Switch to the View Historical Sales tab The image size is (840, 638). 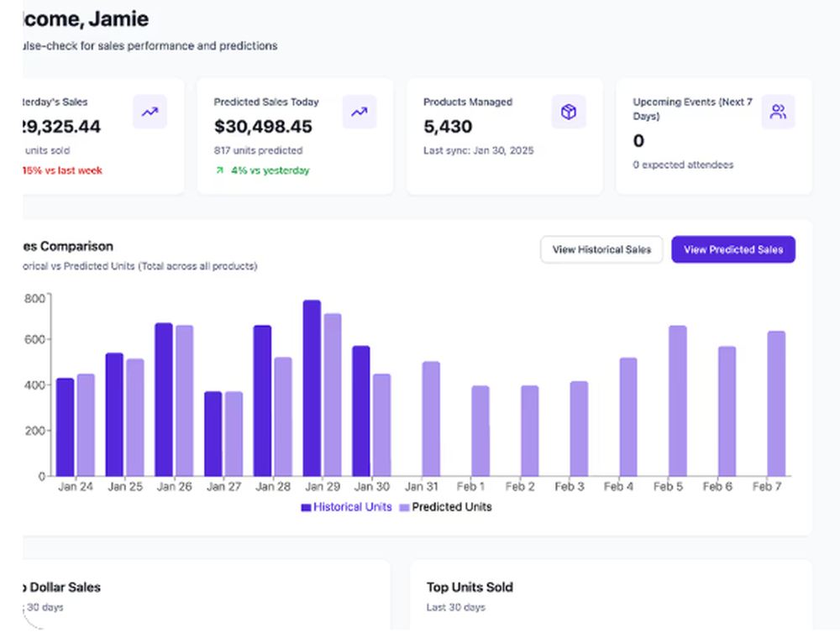coord(601,249)
